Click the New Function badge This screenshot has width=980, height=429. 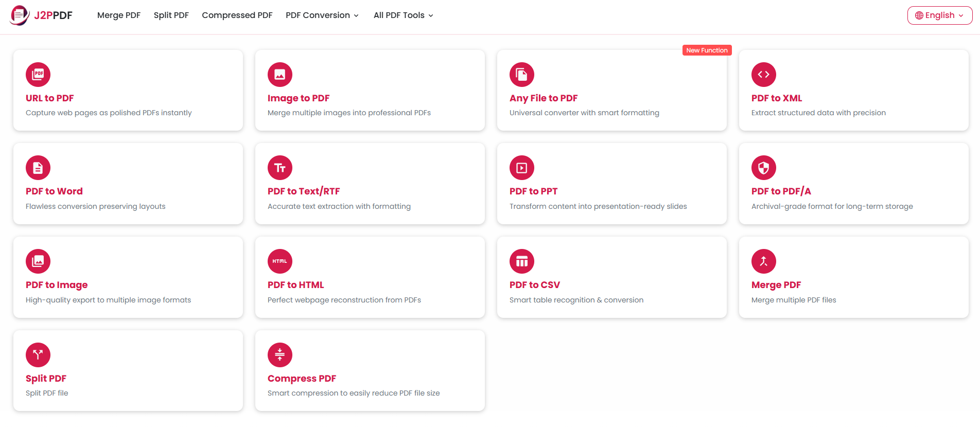[707, 50]
